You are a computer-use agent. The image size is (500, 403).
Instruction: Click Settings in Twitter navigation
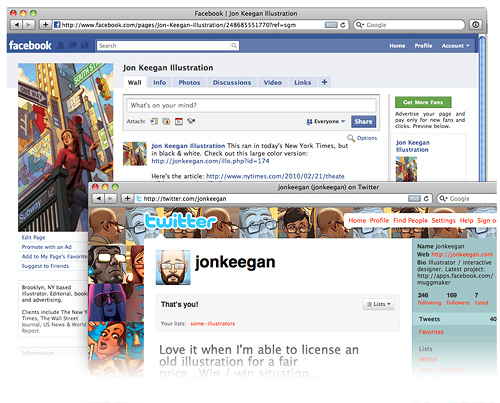(443, 220)
